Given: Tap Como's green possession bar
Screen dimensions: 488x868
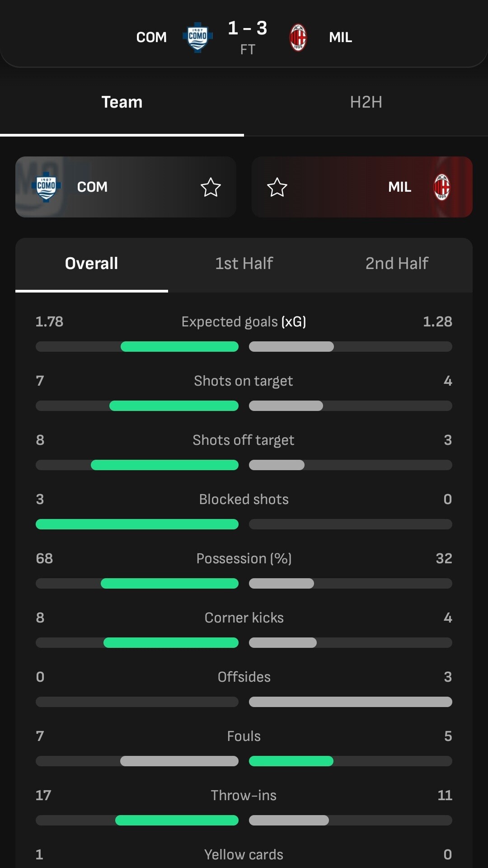Looking at the screenshot, I should click(169, 584).
